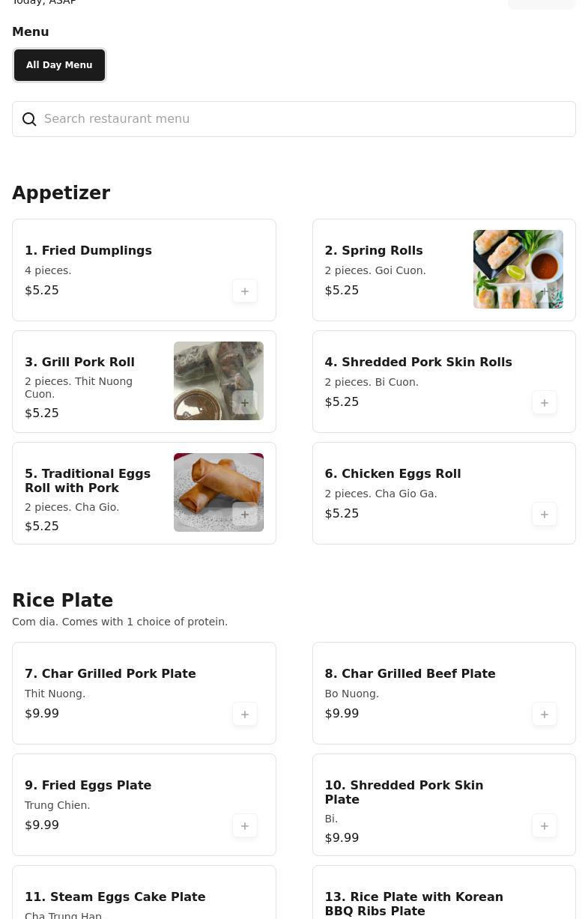Image resolution: width=588 pixels, height=919 pixels.
Task: Select the All Day Menu tab
Action: click(59, 65)
